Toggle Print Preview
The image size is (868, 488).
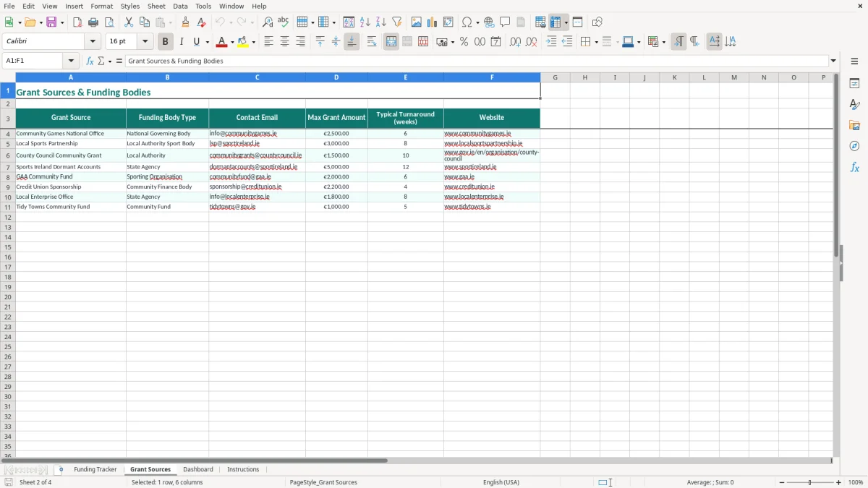[109, 22]
